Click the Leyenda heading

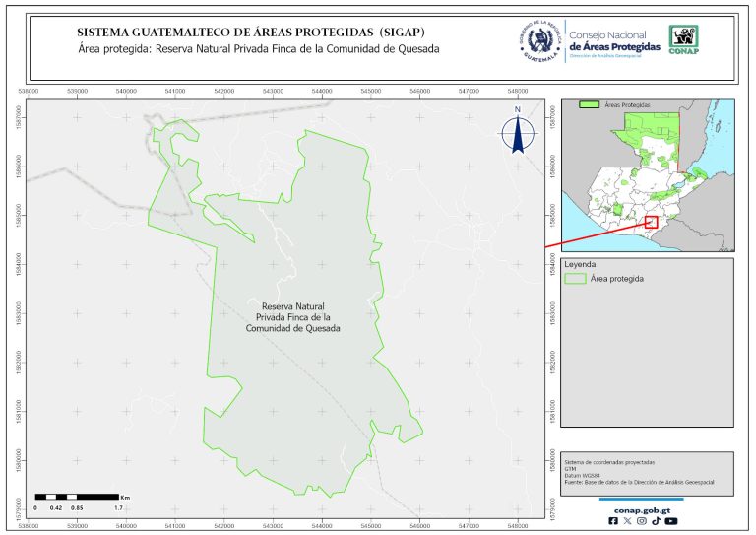point(582,264)
